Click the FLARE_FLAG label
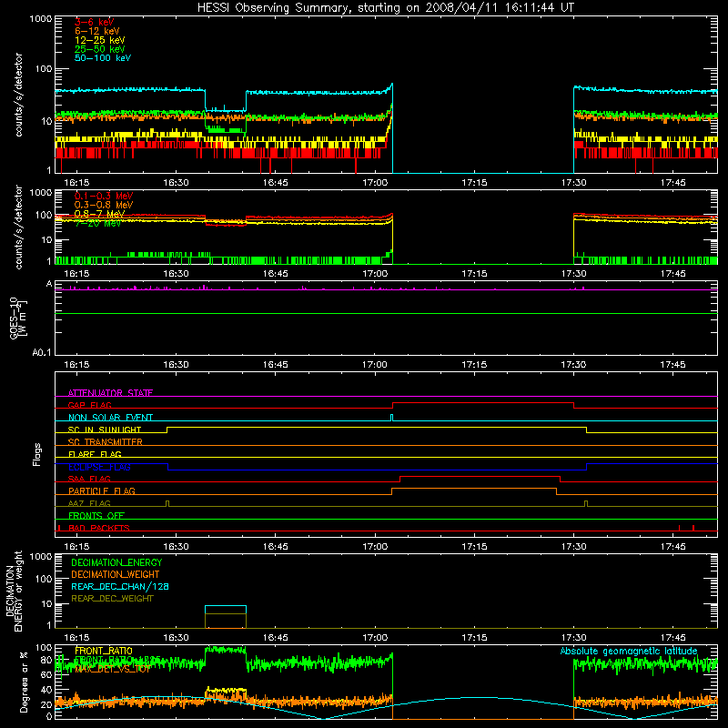The image size is (728, 728). [95, 454]
